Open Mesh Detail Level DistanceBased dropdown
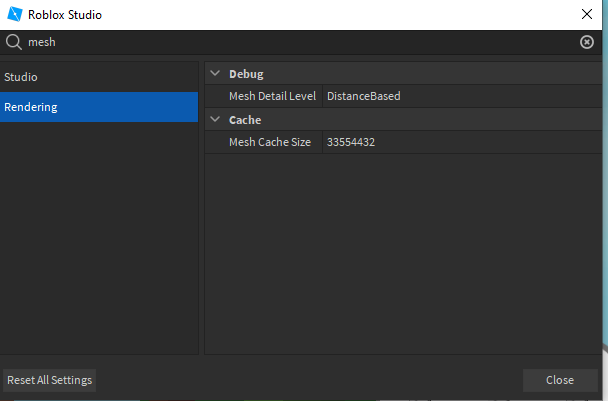608x401 pixels. pos(462,96)
